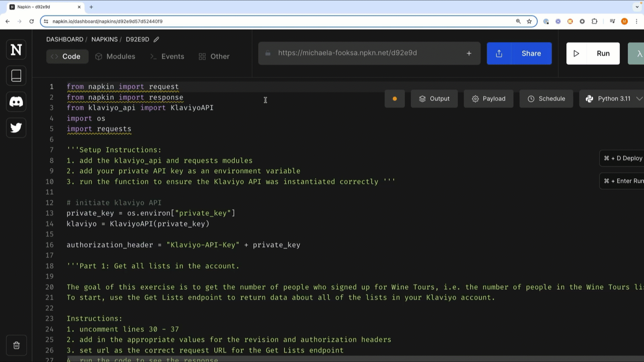Open the tab search chevron in the tab strip
This screenshot has height=362, width=644.
click(x=637, y=7)
